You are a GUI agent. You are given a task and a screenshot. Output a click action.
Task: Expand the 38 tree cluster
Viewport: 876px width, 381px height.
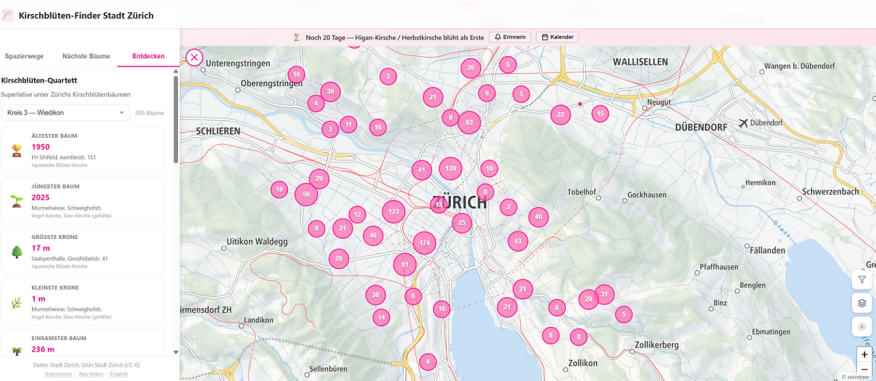pyautogui.click(x=375, y=295)
